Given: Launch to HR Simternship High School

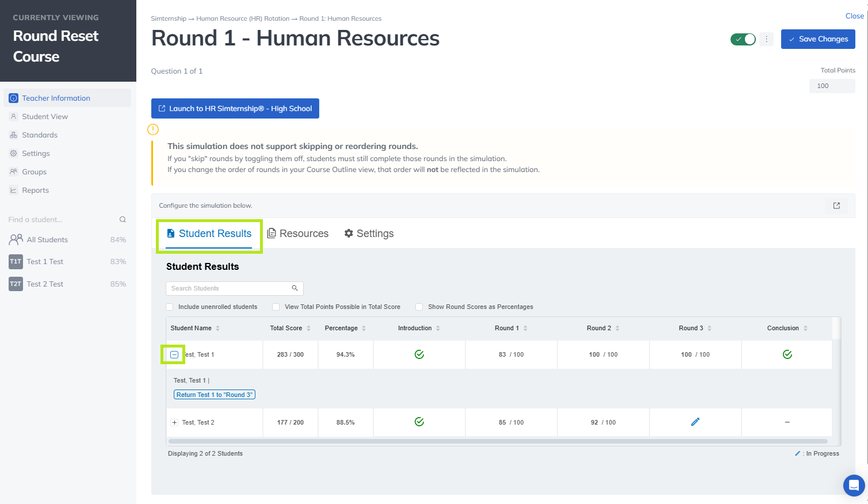Looking at the screenshot, I should pos(235,109).
